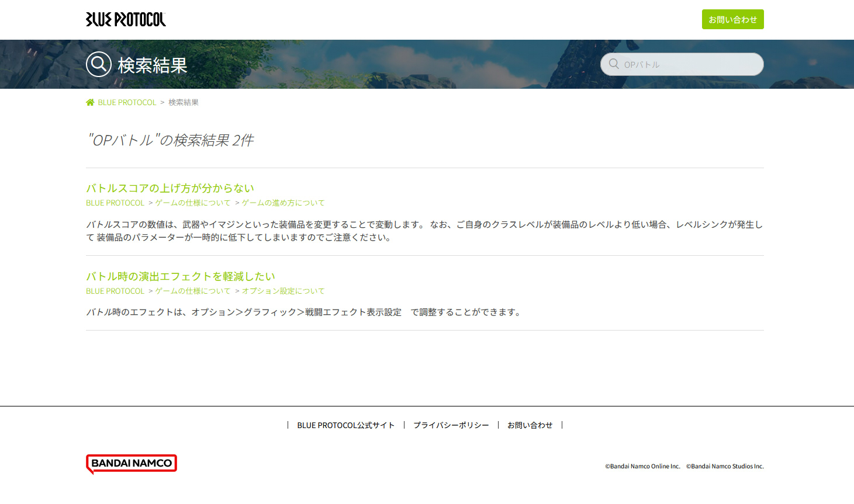Open ゲームの進め方について category link
This screenshot has width=854, height=504.
click(283, 203)
